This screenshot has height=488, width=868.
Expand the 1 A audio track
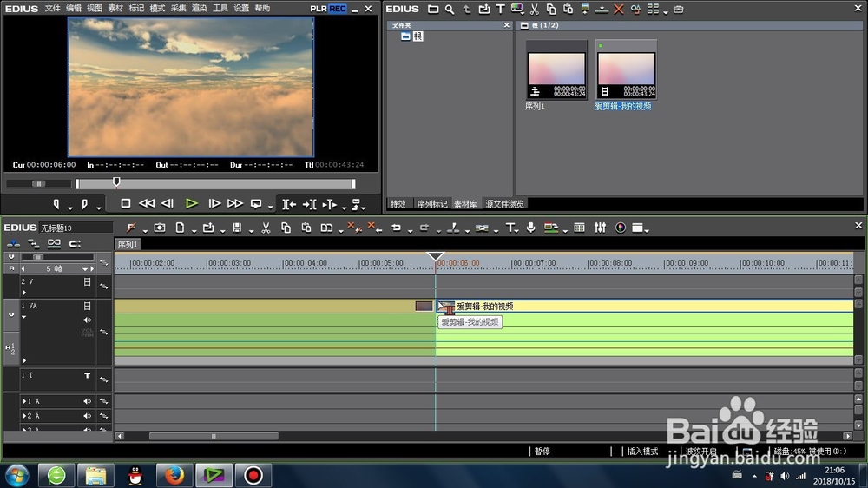point(24,401)
